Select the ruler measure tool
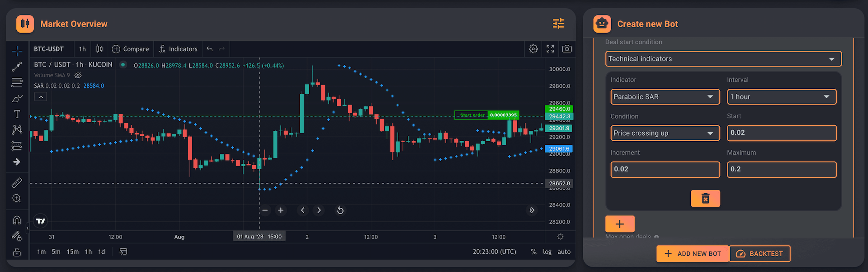 [x=17, y=182]
